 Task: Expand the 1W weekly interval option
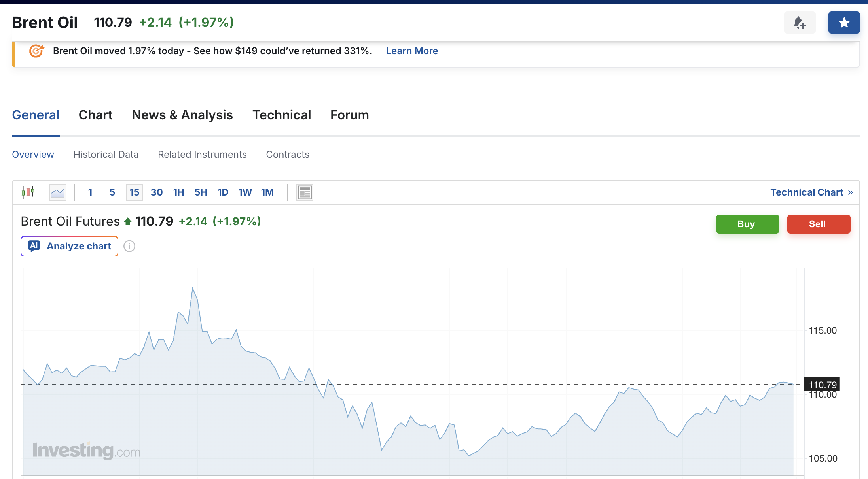click(x=245, y=192)
